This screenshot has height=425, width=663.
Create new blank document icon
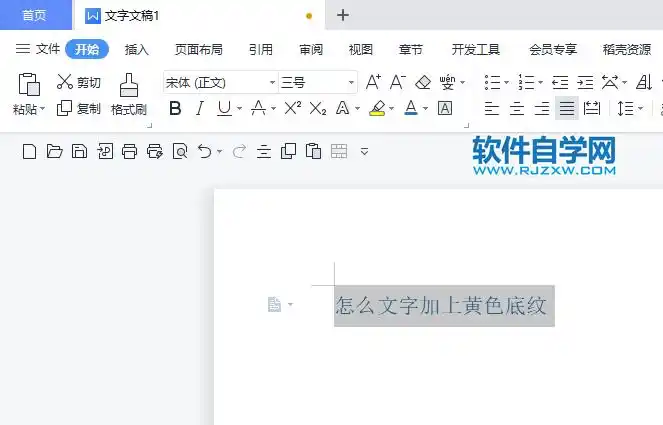29,151
